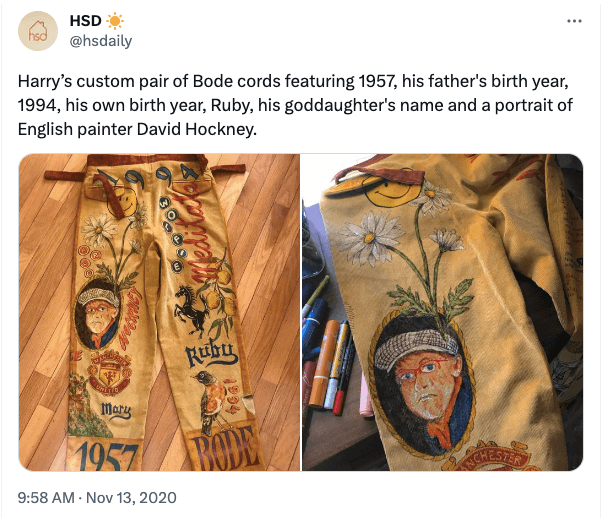Click the Ruby lettering on the cords
Image resolution: width=602 pixels, height=518 pixels.
coord(209,352)
